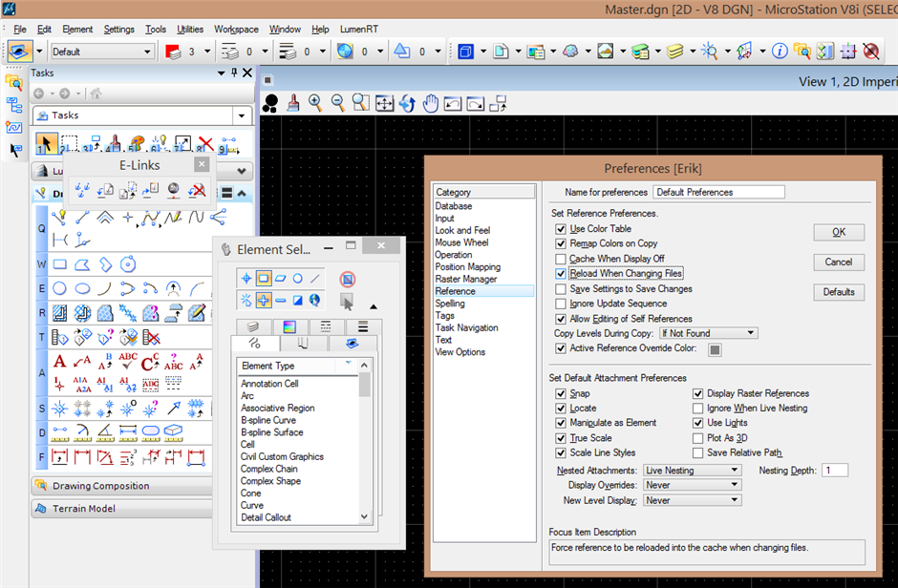Image resolution: width=898 pixels, height=588 pixels.
Task: Click Rotate View in the view toolbar
Action: coord(407,103)
